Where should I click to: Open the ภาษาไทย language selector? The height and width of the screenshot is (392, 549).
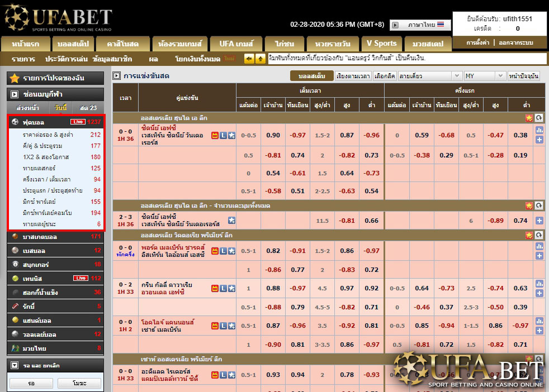pyautogui.click(x=420, y=25)
